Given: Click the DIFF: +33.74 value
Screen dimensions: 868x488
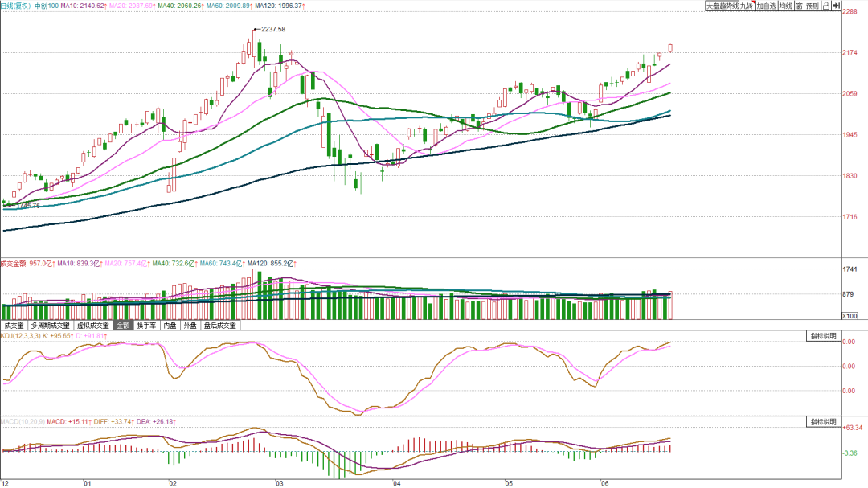Looking at the screenshot, I should click(113, 422).
